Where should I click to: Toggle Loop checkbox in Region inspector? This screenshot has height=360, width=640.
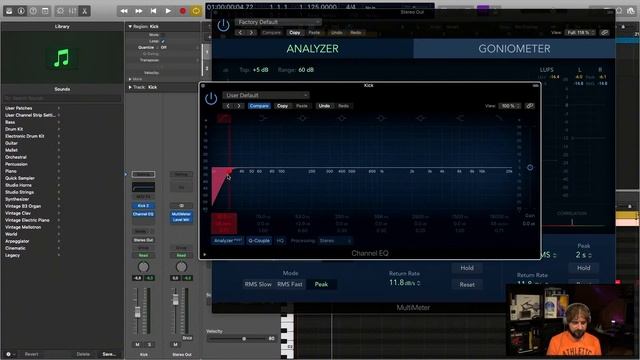pos(163,41)
